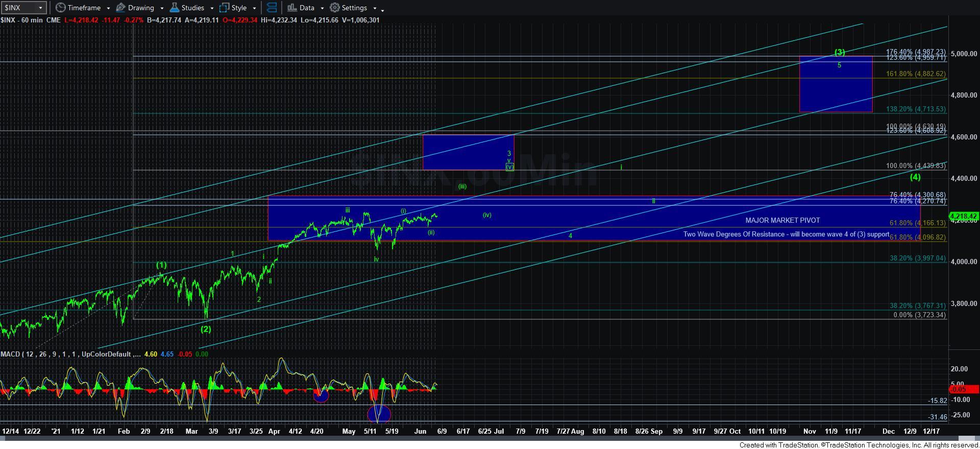Click the Drawing pencil icon

point(121,8)
